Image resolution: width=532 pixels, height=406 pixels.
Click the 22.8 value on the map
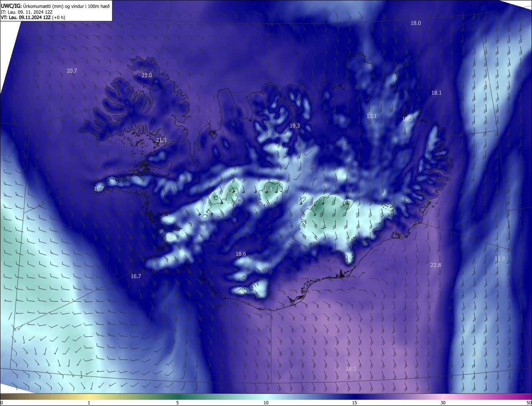pos(436,265)
